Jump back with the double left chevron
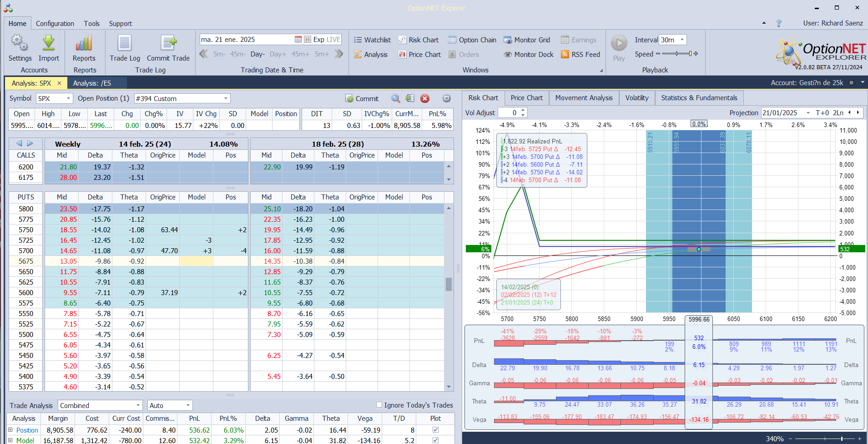The image size is (868, 444). (204, 54)
